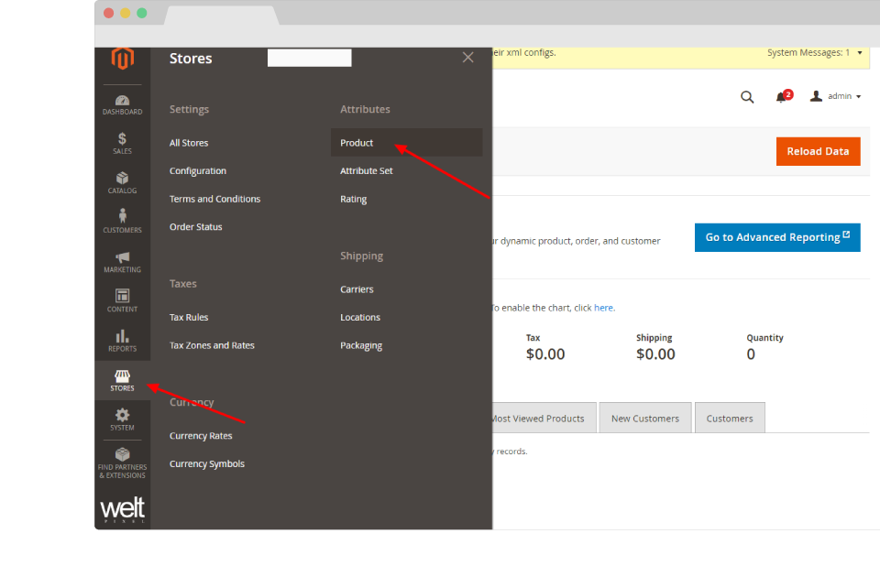Click the search magnifier icon

[x=747, y=97]
